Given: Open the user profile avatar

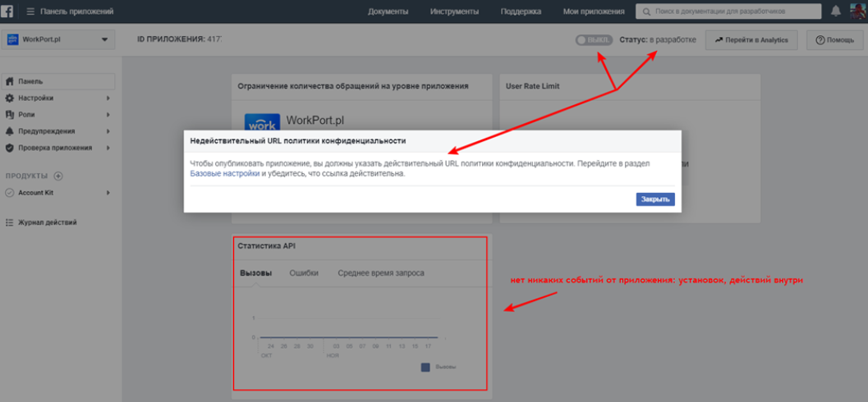Looking at the screenshot, I should (859, 11).
